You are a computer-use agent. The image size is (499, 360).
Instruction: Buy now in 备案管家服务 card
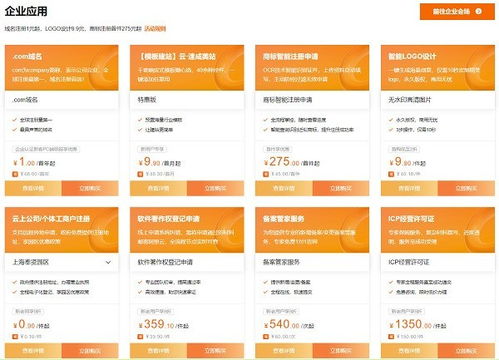coord(341,351)
